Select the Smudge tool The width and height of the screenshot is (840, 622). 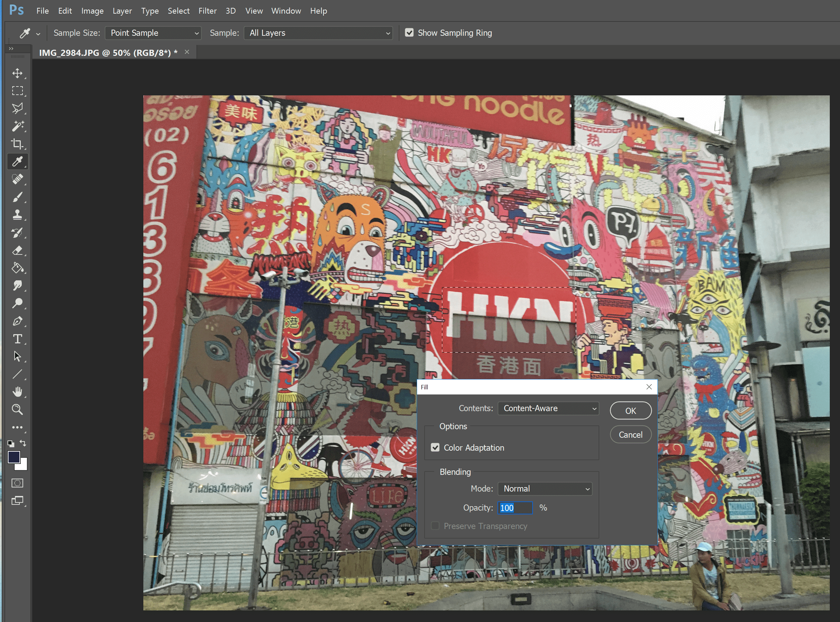pos(17,286)
